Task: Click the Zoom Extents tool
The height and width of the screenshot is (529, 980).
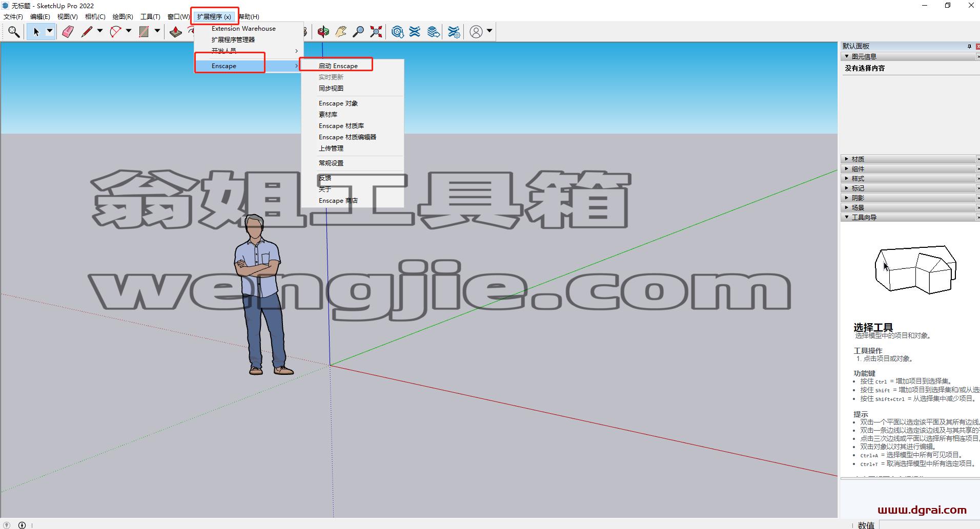Action: pyautogui.click(x=376, y=32)
